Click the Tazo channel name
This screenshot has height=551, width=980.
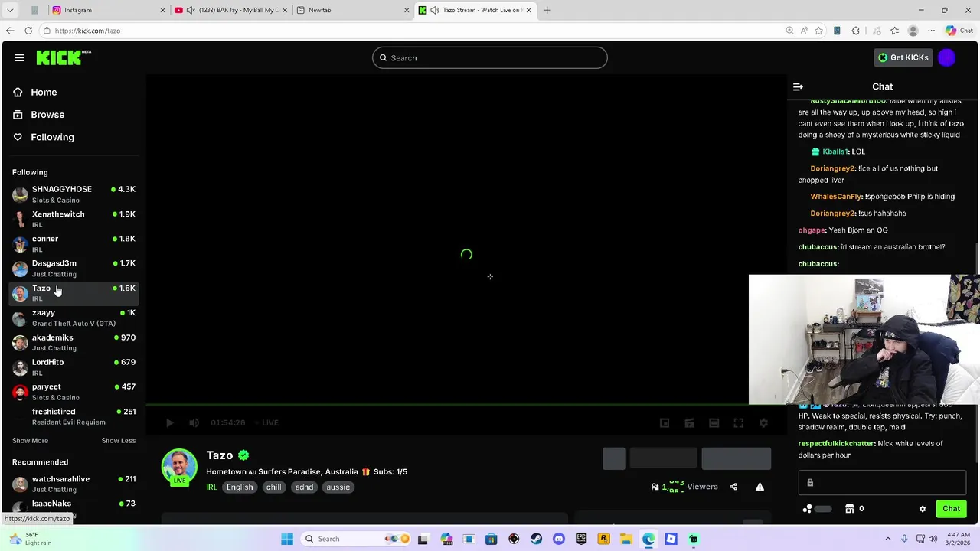220,455
